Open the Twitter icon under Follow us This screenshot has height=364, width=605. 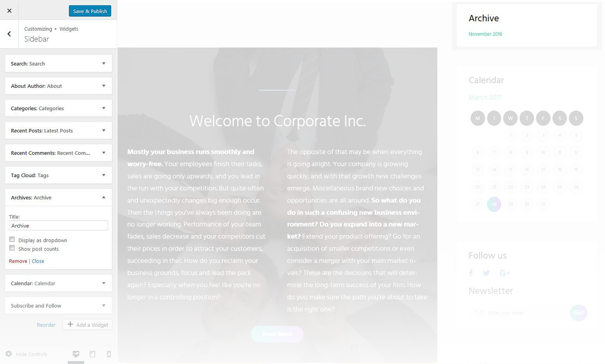pos(486,273)
